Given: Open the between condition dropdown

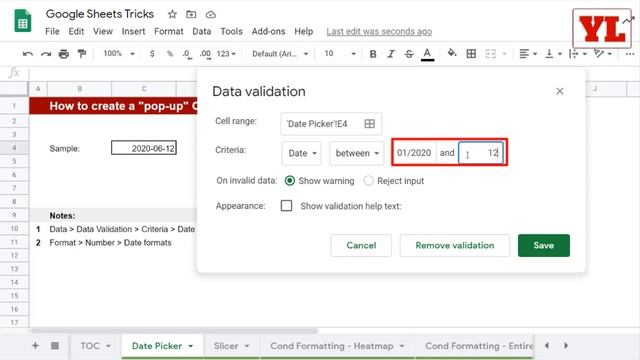Looking at the screenshot, I should [357, 153].
